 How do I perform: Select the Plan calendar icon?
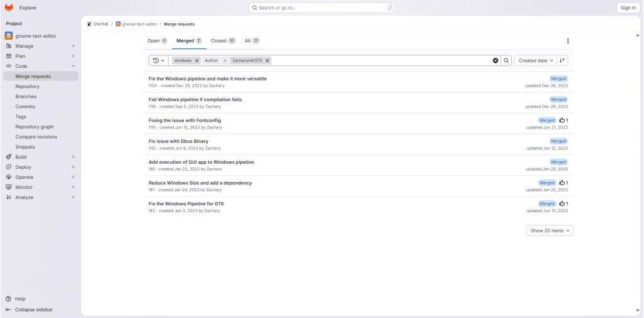(x=9, y=56)
